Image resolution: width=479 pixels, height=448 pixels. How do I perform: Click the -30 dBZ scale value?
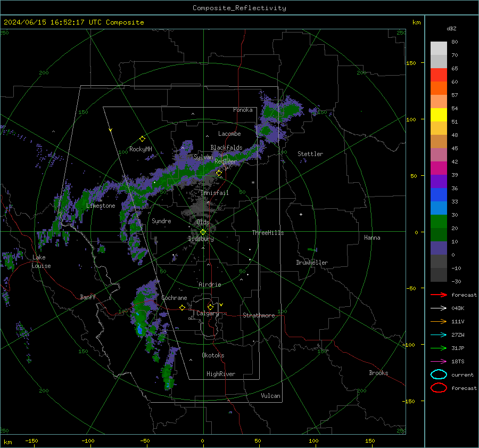tap(457, 281)
